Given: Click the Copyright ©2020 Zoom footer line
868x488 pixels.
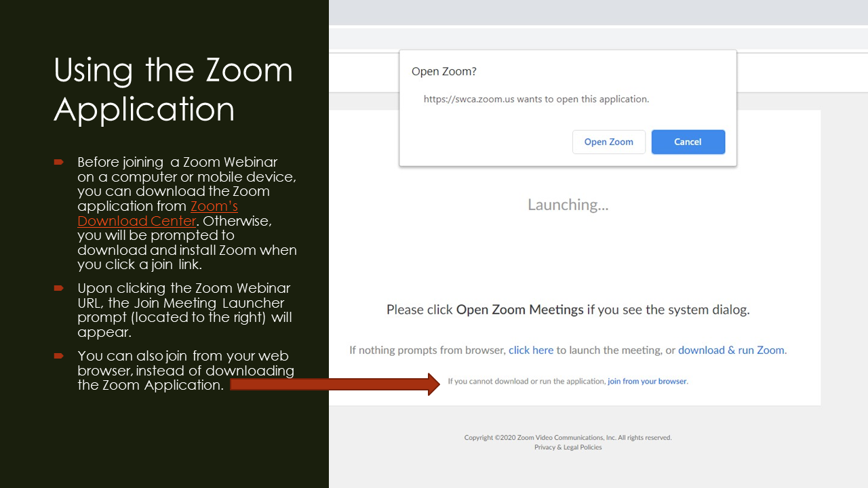Looking at the screenshot, I should (x=568, y=438).
